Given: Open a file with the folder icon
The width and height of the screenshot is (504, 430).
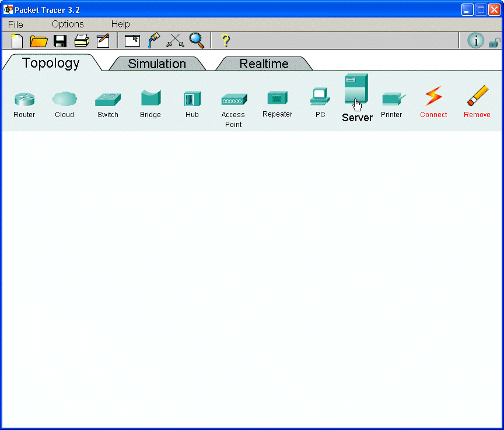Looking at the screenshot, I should click(x=38, y=41).
